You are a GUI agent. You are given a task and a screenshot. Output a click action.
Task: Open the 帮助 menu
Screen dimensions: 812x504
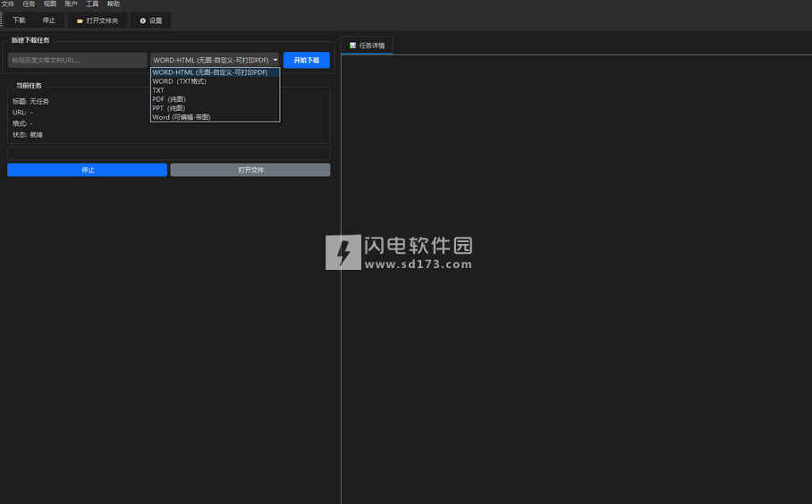(x=113, y=4)
